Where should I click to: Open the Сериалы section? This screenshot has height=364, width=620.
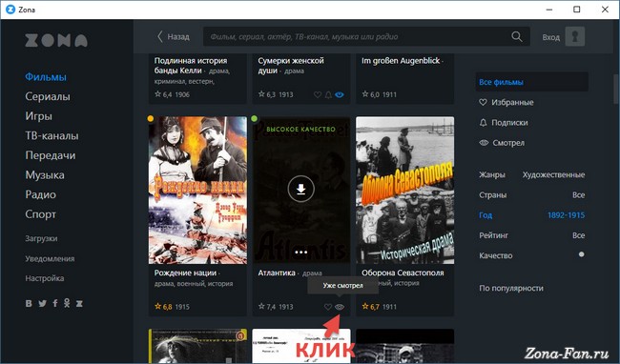pyautogui.click(x=48, y=96)
